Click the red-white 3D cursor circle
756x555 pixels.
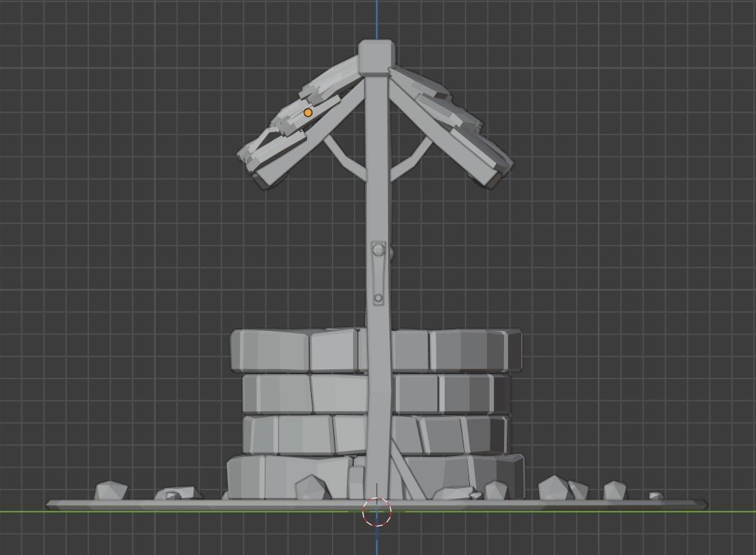pos(377,512)
